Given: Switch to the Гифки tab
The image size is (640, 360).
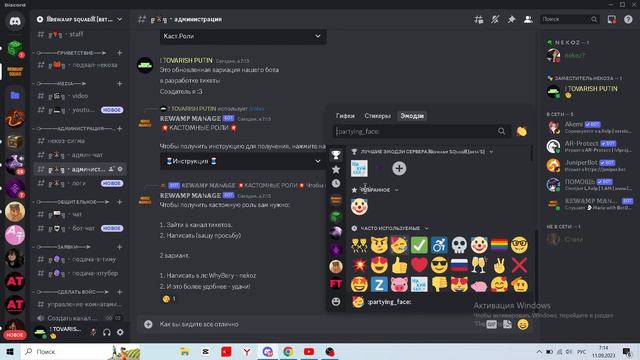Looking at the screenshot, I should point(345,116).
